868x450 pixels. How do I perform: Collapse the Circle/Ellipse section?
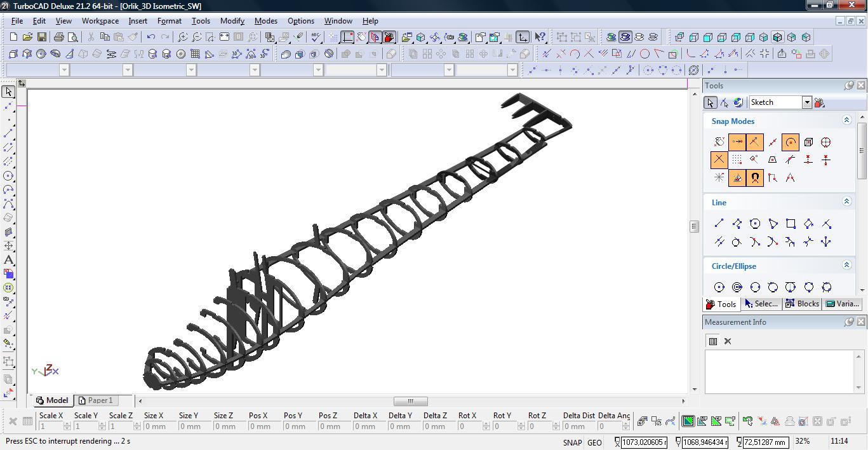coord(846,265)
